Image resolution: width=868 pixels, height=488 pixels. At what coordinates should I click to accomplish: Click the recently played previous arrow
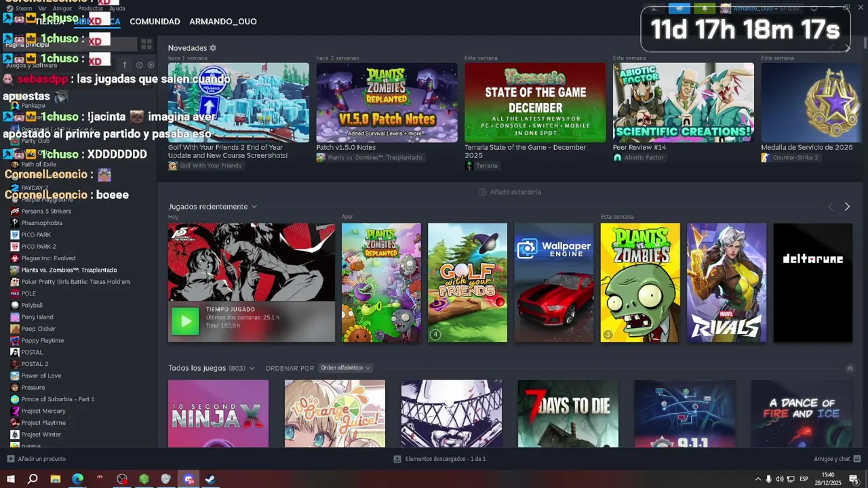point(831,207)
